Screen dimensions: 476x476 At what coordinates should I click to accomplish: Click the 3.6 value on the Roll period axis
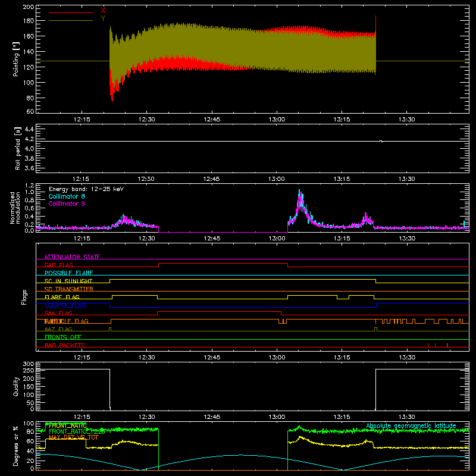(x=29, y=168)
